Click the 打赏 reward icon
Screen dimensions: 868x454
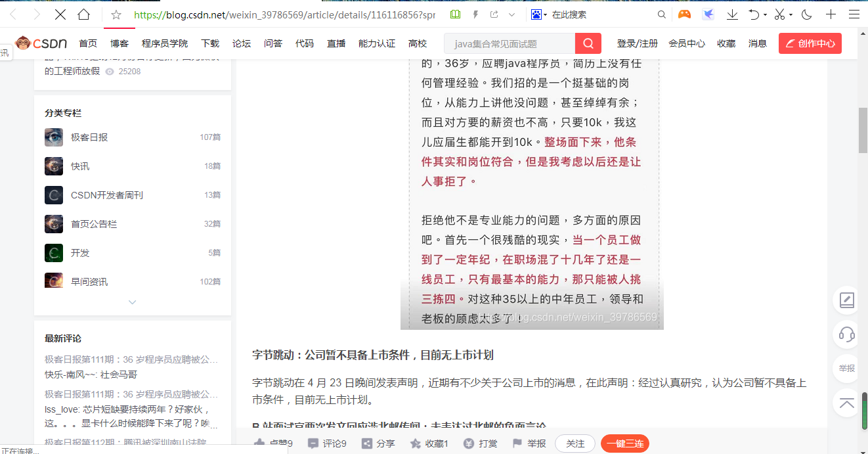click(468, 443)
